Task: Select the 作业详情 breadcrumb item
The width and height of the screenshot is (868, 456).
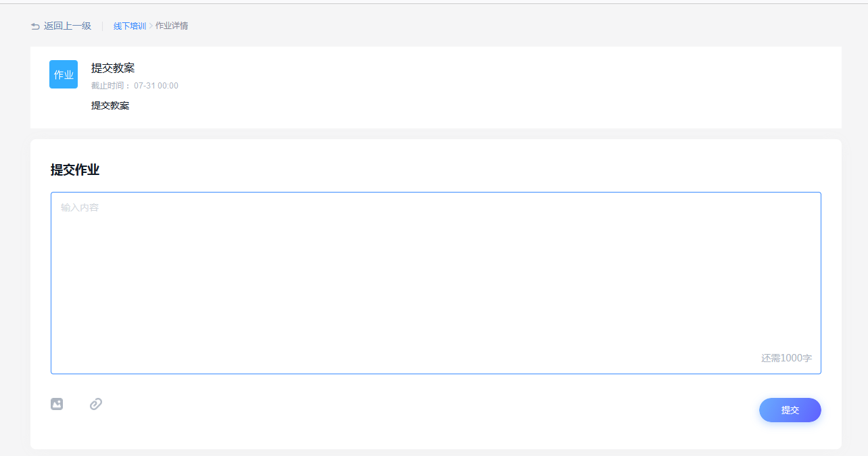Action: pos(172,26)
